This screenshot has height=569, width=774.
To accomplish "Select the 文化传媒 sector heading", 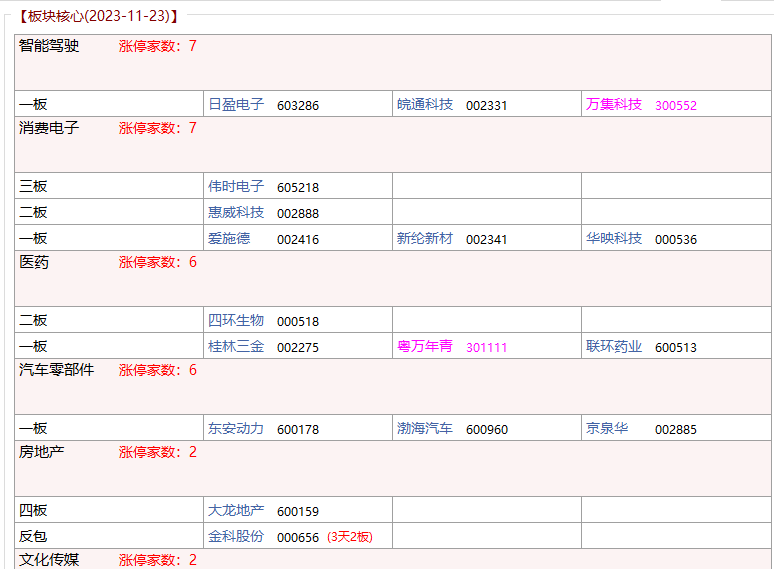I will point(49,560).
